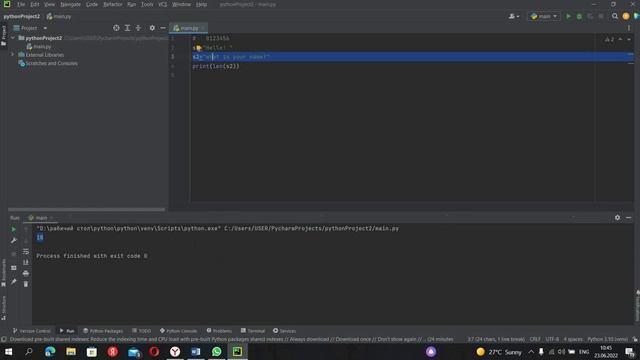Screen dimensions: 640x360
Task: Open Run panel settings gear
Action: pos(617,218)
